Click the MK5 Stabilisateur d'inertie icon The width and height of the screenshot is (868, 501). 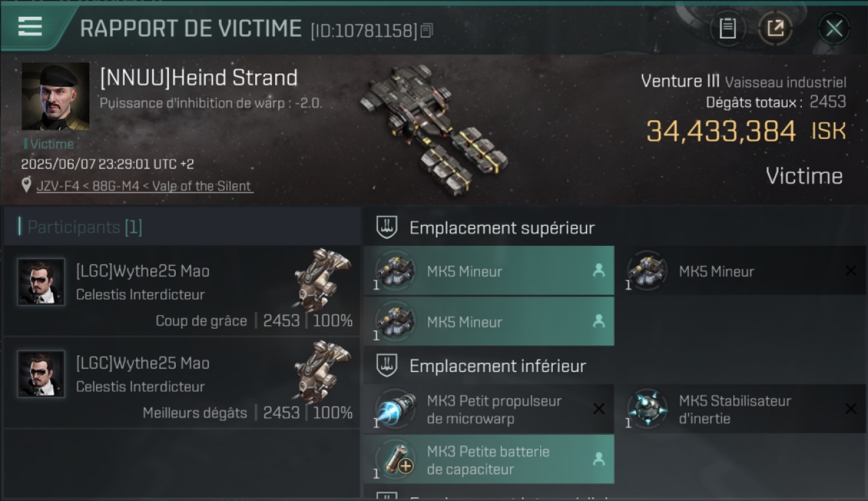647,409
